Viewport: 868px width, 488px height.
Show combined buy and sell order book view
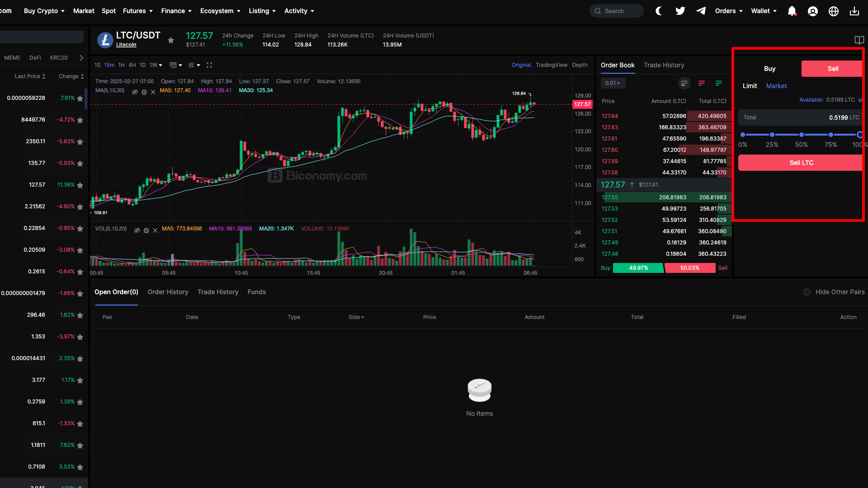(684, 83)
